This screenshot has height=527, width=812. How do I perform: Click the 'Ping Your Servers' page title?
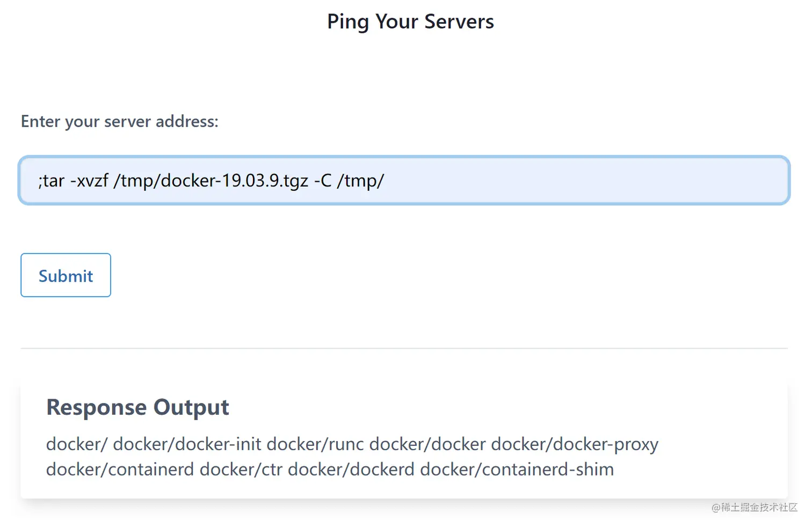click(410, 21)
